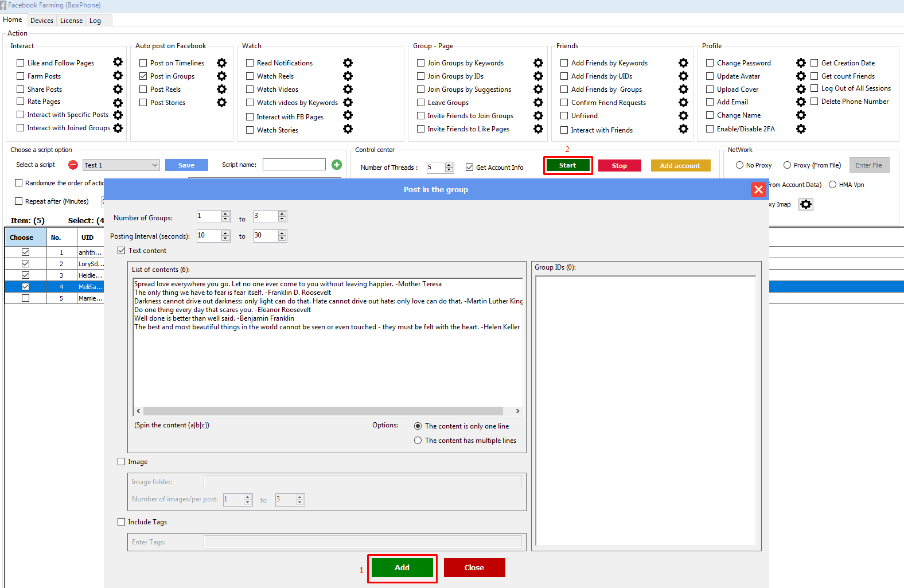This screenshot has height=588, width=904.
Task: Open settings gear for Post Reels
Action: 221,89
